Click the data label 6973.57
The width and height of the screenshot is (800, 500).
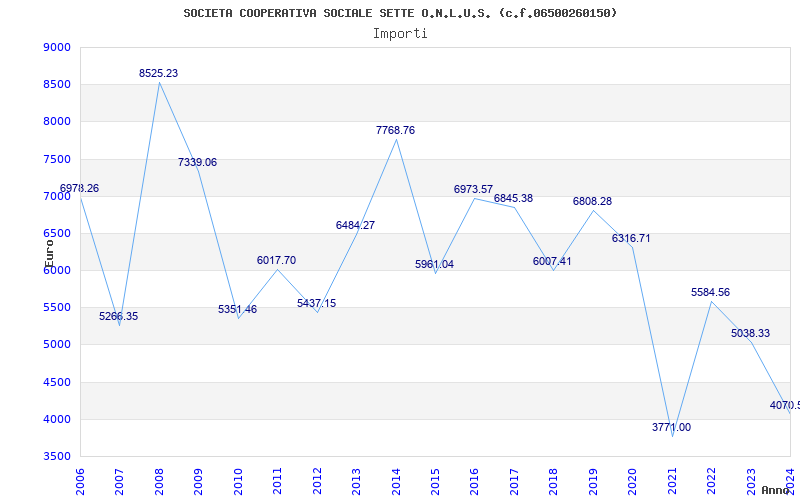(473, 189)
